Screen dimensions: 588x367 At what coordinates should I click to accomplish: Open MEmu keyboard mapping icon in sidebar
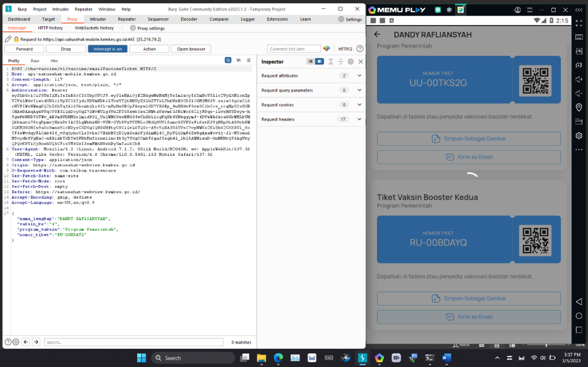[x=579, y=37]
